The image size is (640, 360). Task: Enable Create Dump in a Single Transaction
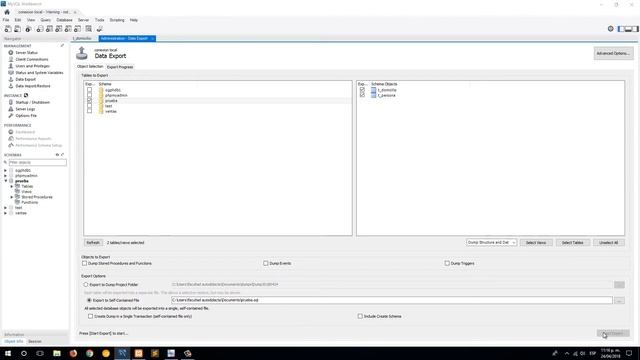click(x=90, y=316)
